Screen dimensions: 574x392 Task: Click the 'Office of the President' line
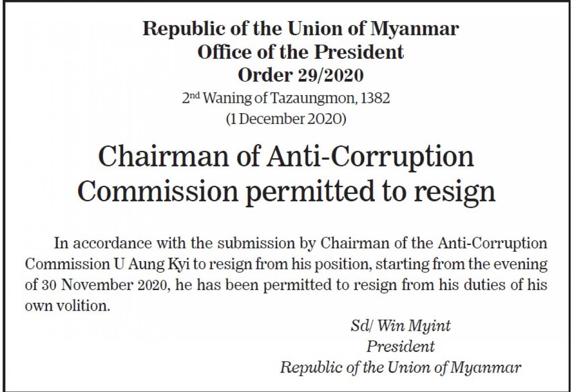coord(301,51)
